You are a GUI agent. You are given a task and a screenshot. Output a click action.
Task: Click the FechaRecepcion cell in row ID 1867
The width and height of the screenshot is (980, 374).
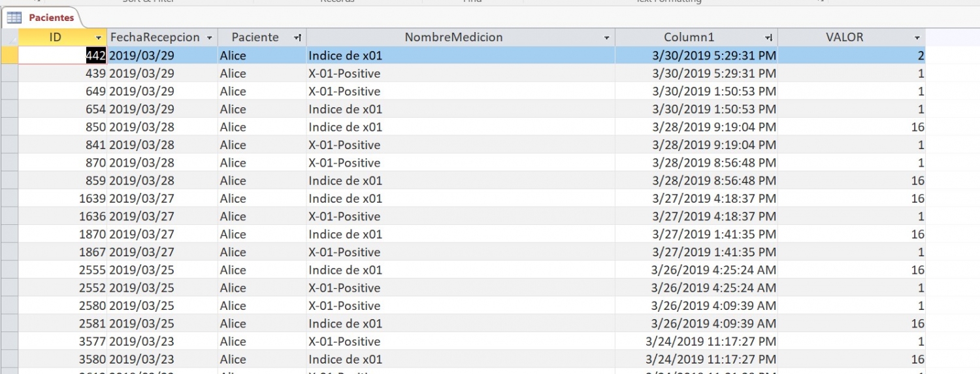162,252
